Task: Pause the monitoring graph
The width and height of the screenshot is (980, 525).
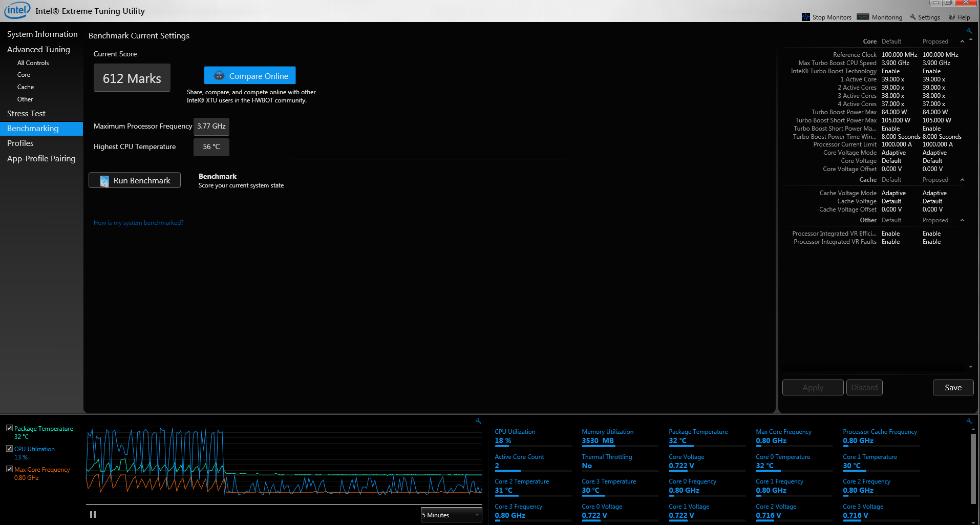Action: click(x=93, y=514)
